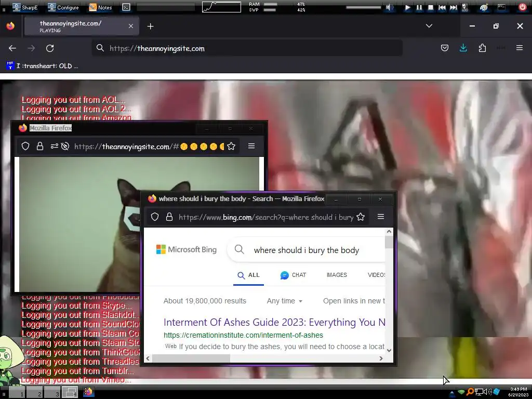Click the network tray icon

pos(478,392)
